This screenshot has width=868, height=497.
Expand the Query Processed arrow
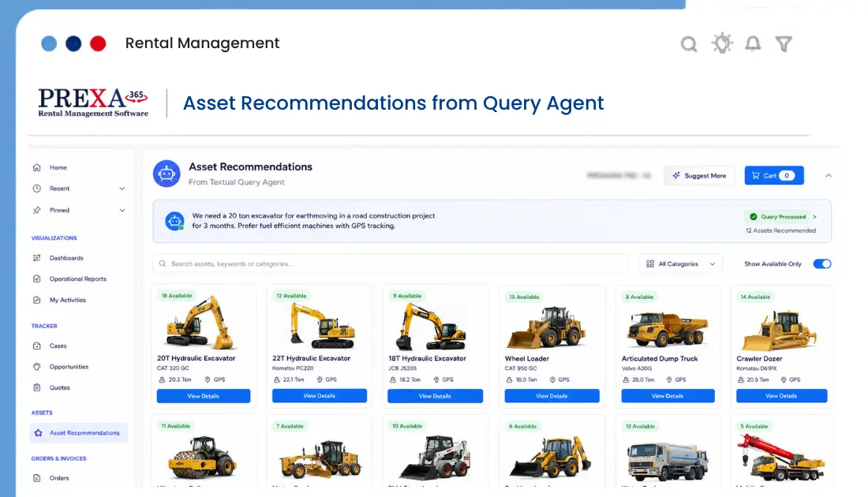[815, 217]
